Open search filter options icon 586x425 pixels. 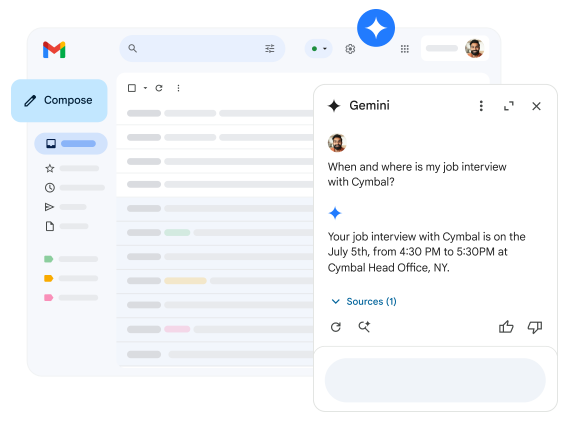pyautogui.click(x=269, y=48)
